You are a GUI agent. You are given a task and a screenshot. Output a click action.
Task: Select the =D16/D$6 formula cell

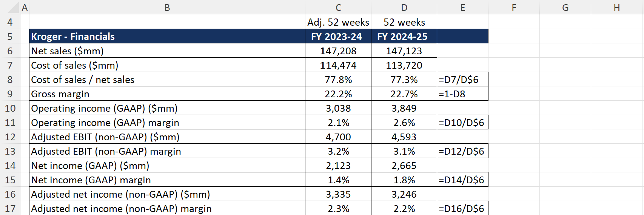462,209
